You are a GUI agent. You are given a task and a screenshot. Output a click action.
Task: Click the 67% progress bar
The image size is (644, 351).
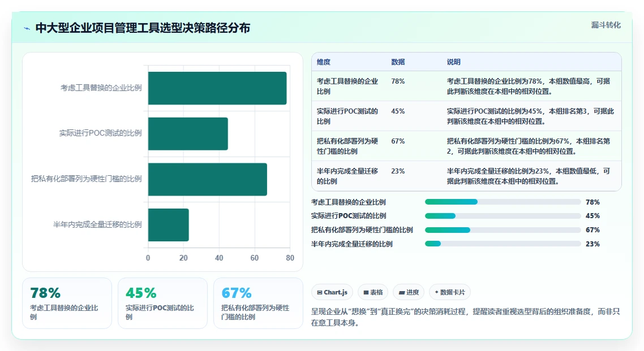[503, 230]
